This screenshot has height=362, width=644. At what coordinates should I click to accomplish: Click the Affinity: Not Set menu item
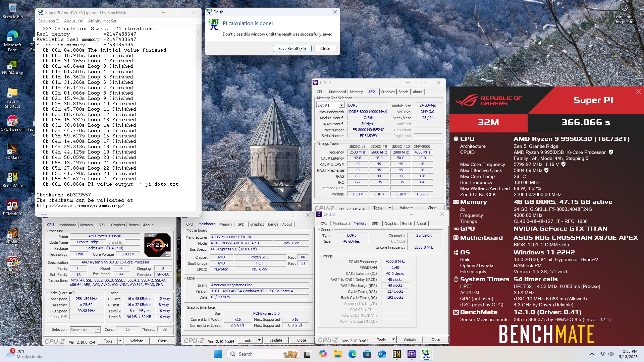[102, 21]
